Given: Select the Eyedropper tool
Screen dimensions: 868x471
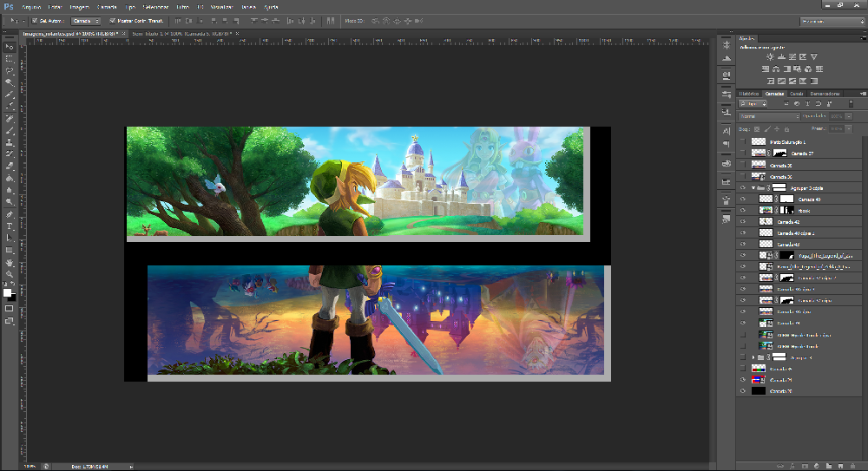Looking at the screenshot, I should point(10,107).
